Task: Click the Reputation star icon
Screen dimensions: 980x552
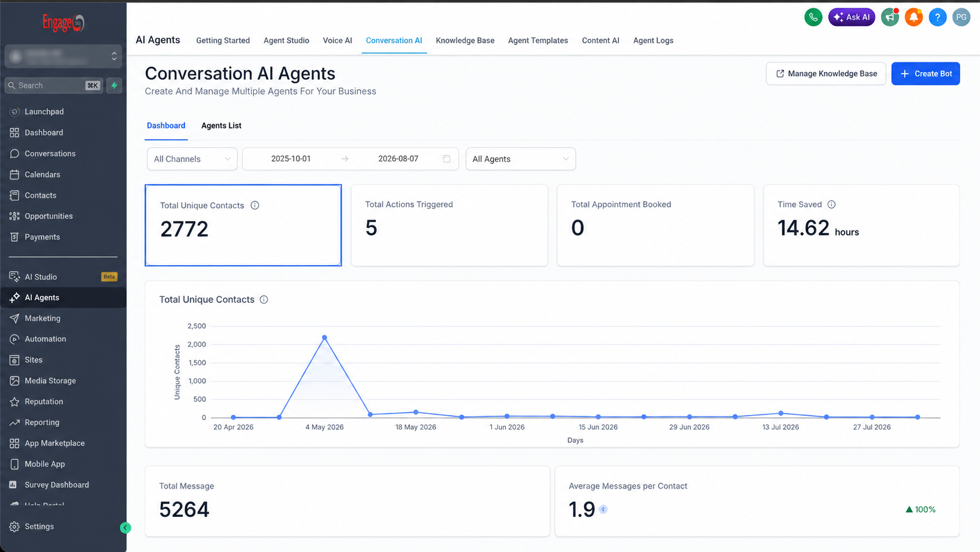Action: (15, 402)
